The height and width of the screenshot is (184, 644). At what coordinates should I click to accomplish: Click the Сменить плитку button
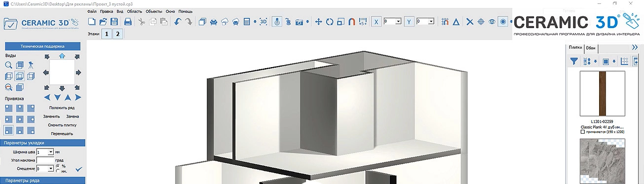(x=62, y=125)
